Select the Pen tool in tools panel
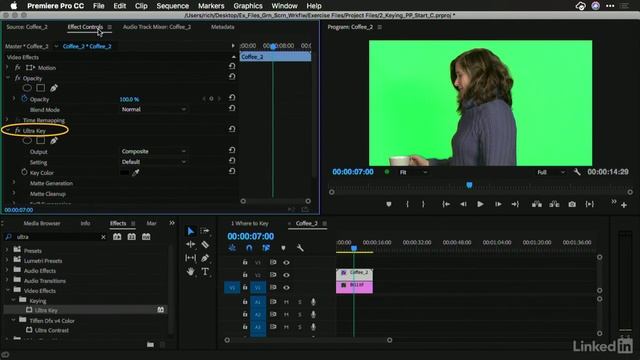The height and width of the screenshot is (360, 640). (205, 258)
